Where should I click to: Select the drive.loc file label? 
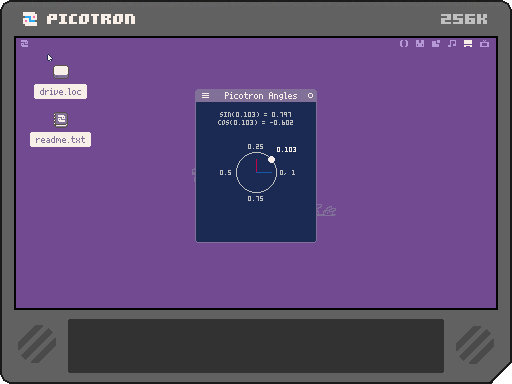pos(60,92)
